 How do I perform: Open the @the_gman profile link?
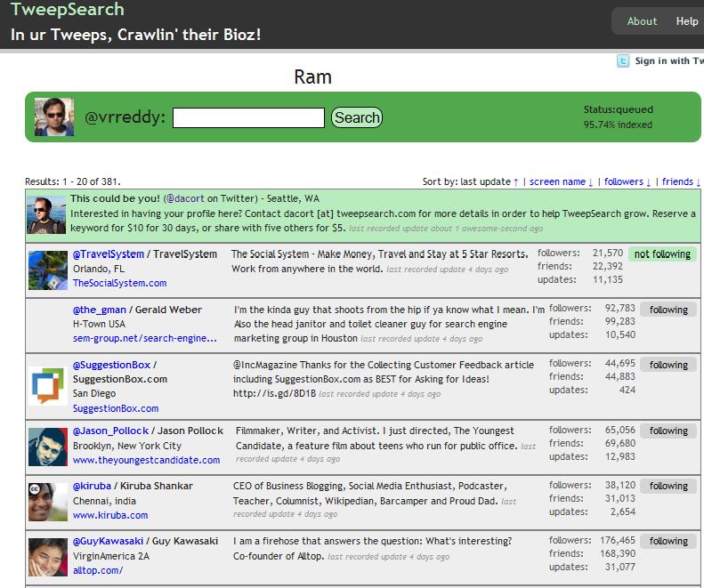click(x=99, y=310)
